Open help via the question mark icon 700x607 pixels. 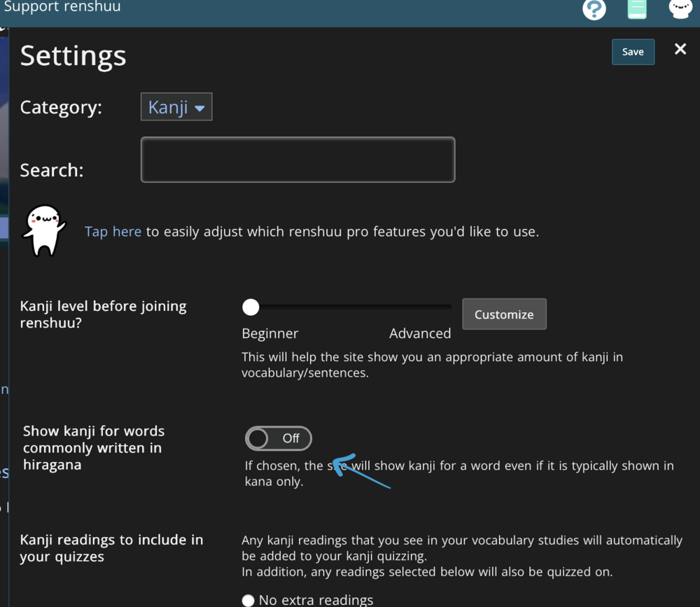pos(594,10)
